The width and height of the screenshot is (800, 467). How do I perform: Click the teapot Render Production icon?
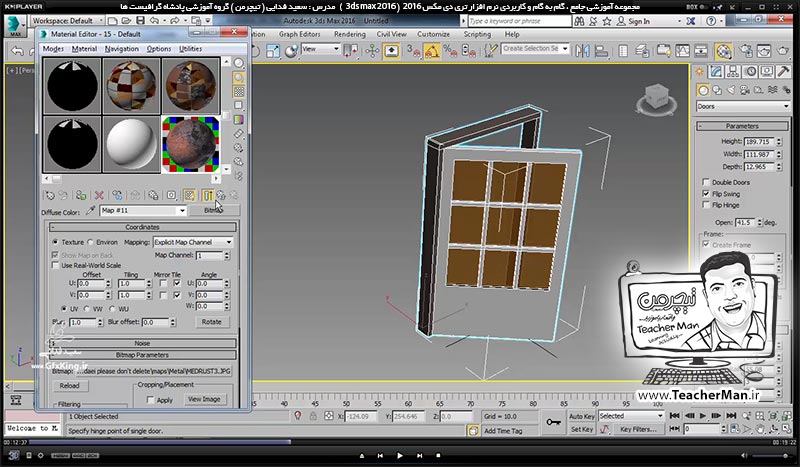(783, 51)
